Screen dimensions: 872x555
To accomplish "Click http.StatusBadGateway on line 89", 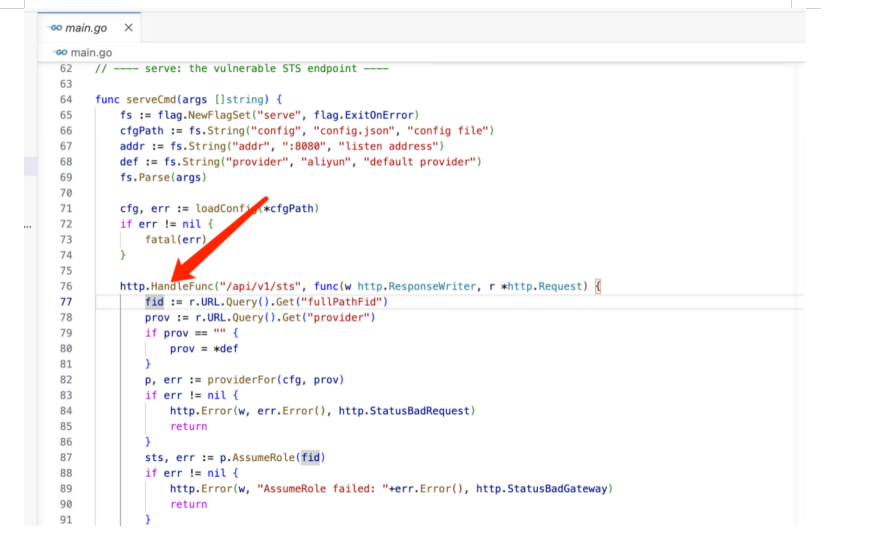I will click(x=542, y=489).
